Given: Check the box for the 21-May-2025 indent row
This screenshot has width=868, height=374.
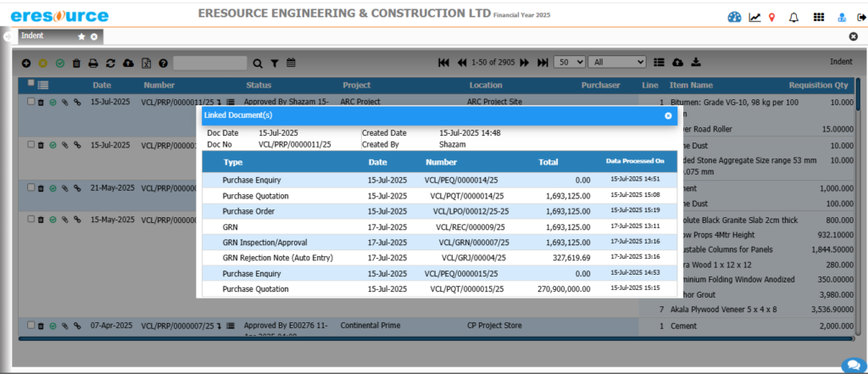Looking at the screenshot, I should coord(31,188).
